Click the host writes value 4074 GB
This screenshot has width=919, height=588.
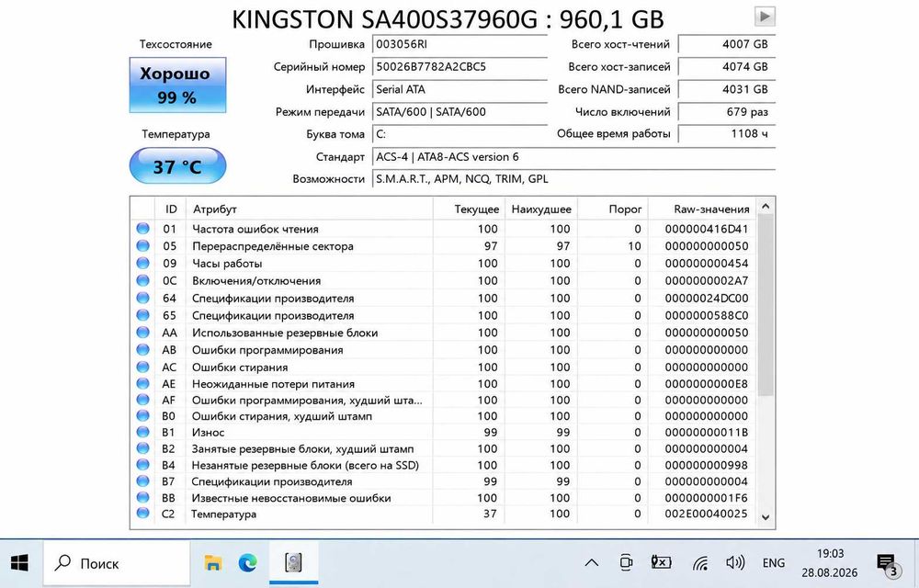tap(727, 67)
